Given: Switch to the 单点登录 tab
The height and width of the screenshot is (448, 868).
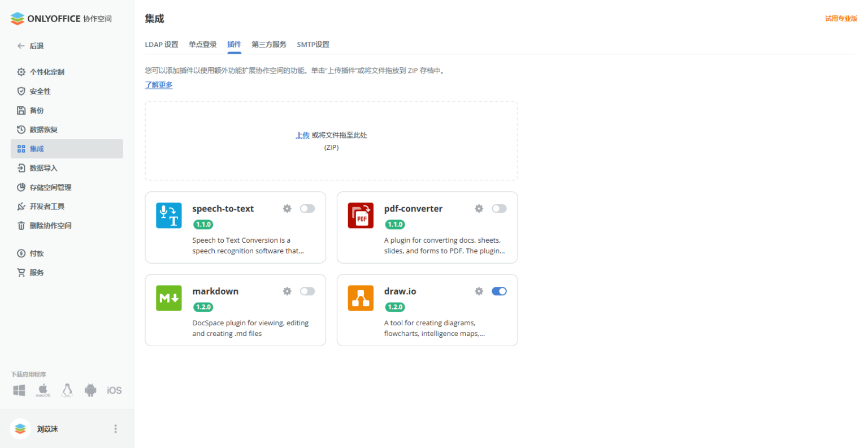Looking at the screenshot, I should pyautogui.click(x=203, y=44).
